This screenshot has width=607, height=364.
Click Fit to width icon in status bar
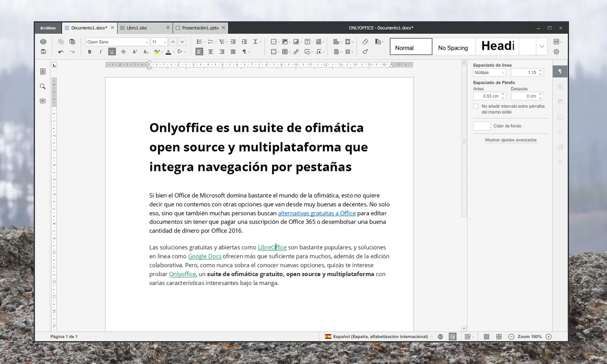pos(499,337)
